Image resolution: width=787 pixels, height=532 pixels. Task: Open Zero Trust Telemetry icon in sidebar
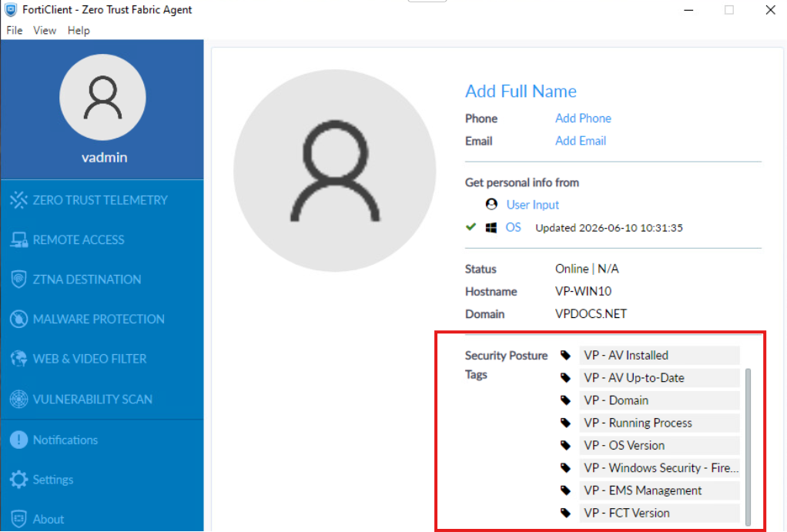[x=18, y=199]
